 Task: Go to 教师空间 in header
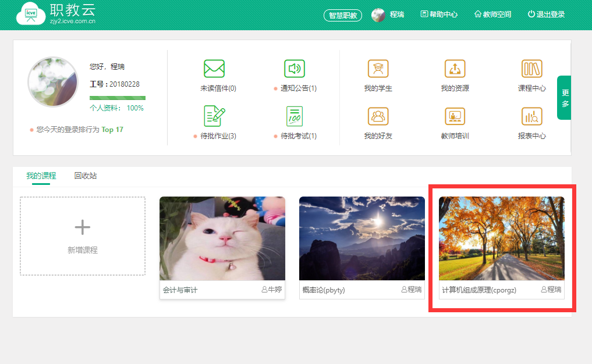point(493,15)
